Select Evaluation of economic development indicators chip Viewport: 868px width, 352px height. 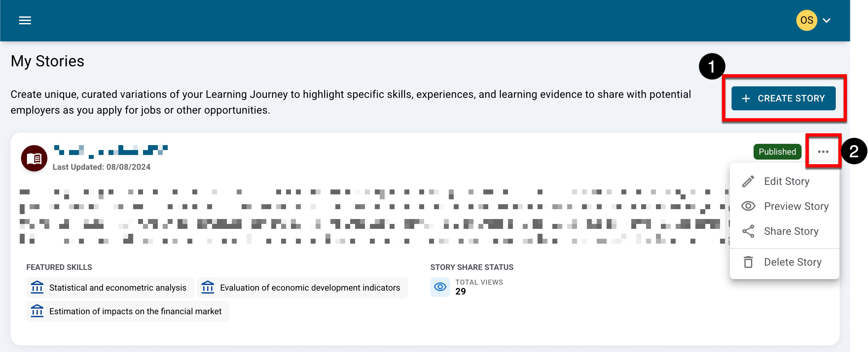click(x=302, y=288)
